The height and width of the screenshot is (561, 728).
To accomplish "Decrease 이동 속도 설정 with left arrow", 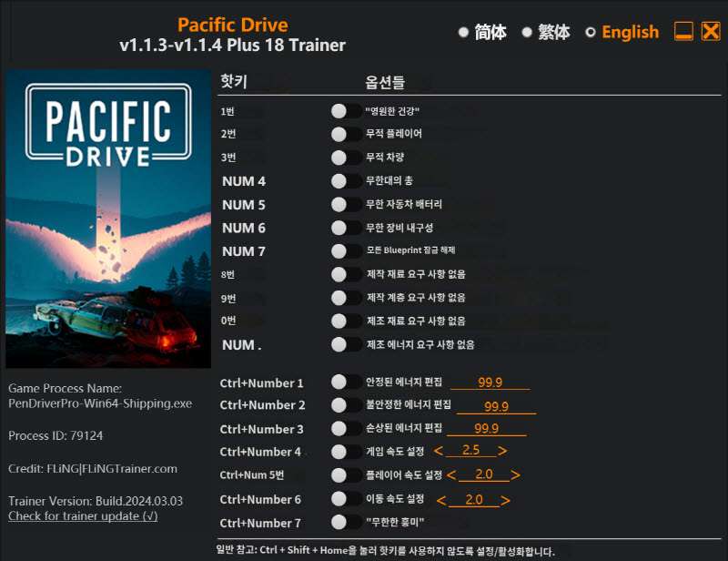I will coord(441,500).
